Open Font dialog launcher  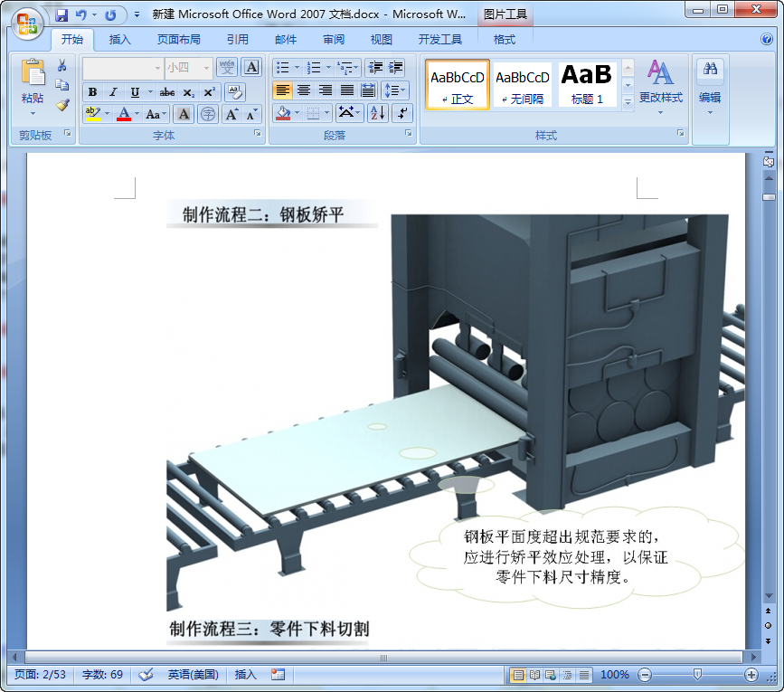257,133
